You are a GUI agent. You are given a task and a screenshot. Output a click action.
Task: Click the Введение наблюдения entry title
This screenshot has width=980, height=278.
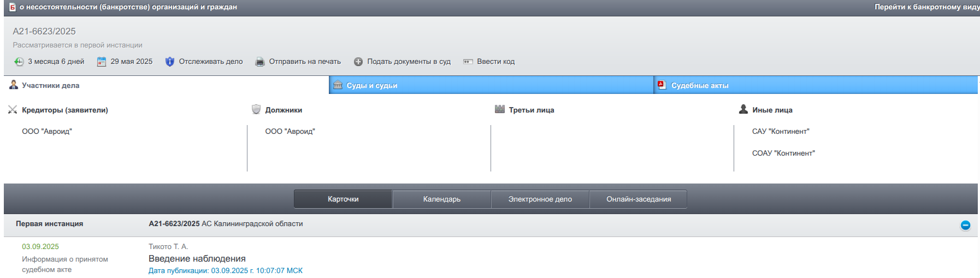pos(197,259)
